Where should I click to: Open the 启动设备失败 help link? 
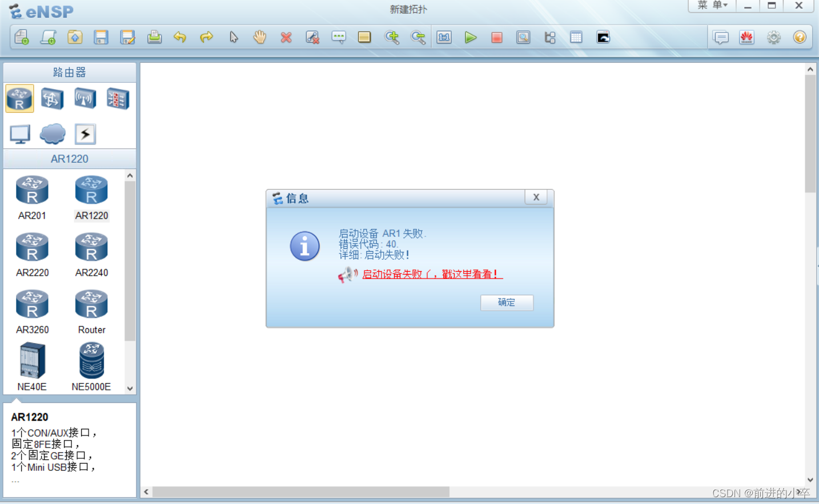[432, 274]
